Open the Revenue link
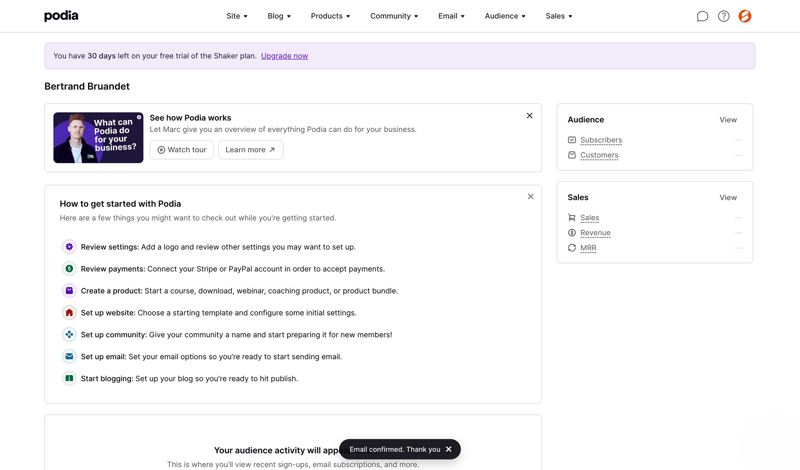This screenshot has height=470, width=800. 595,233
